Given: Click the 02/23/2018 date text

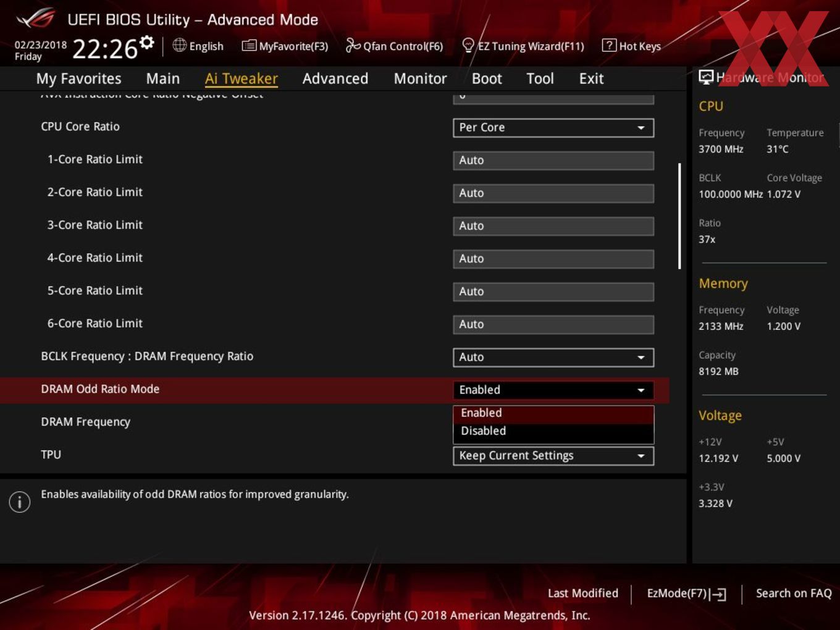Looking at the screenshot, I should (x=41, y=45).
